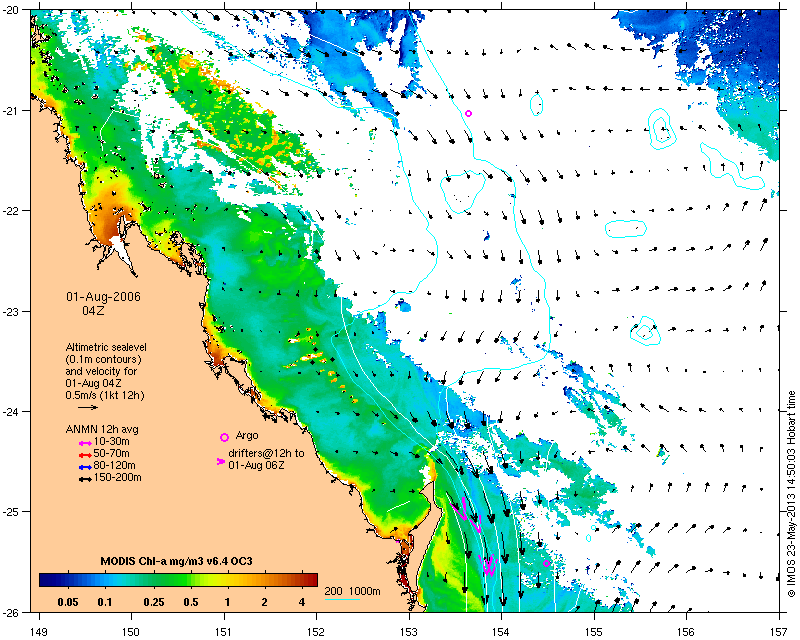
Task: Click the 'Altimetric sealevel' legend text
Action: (x=106, y=348)
